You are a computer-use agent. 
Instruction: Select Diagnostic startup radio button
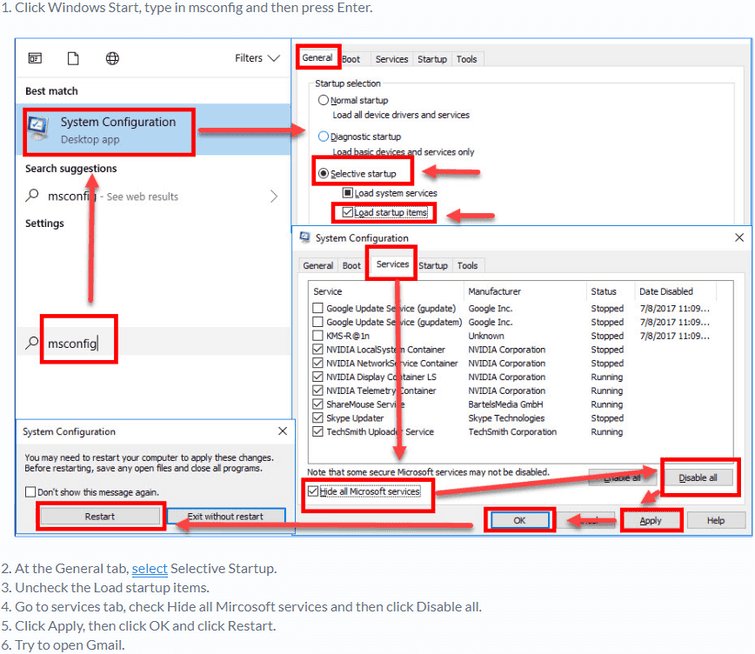pyautogui.click(x=324, y=136)
